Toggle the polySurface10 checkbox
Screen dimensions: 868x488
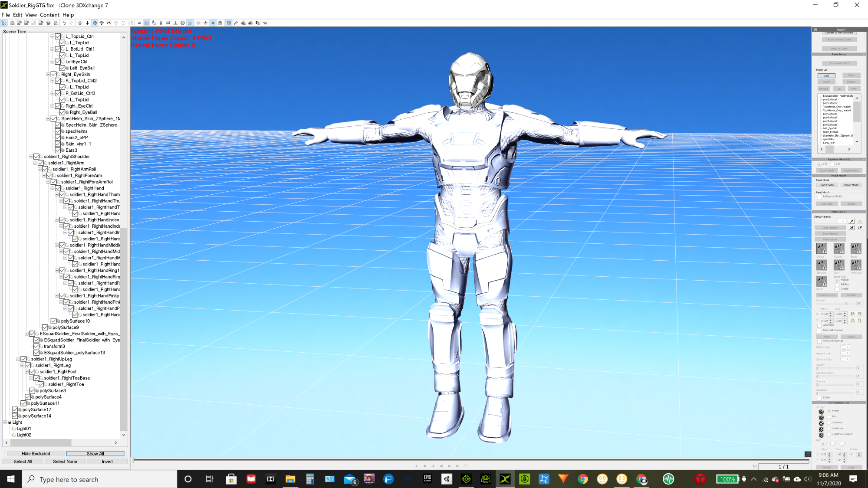(53, 321)
